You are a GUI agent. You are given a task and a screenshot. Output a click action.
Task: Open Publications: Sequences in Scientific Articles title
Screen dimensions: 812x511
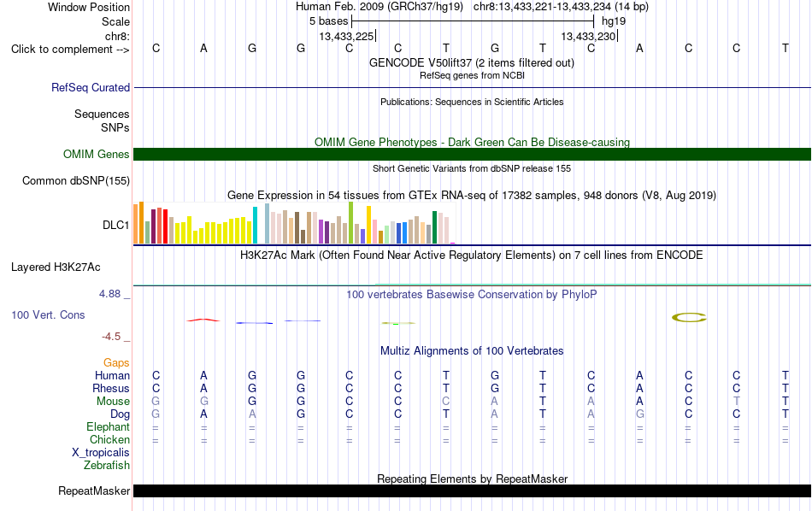(x=472, y=102)
